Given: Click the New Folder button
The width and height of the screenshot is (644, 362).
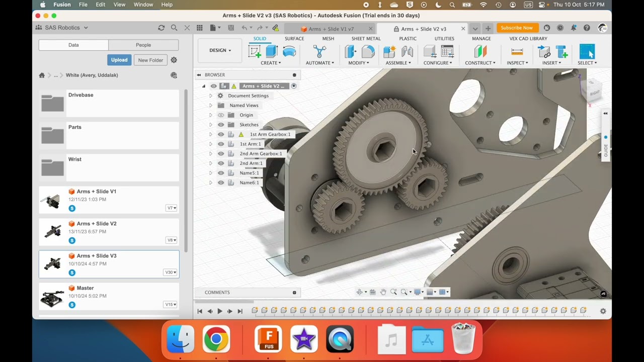Looking at the screenshot, I should point(150,60).
